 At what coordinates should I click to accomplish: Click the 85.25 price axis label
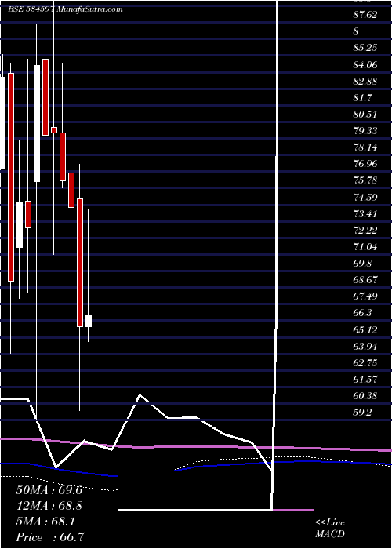[365, 48]
